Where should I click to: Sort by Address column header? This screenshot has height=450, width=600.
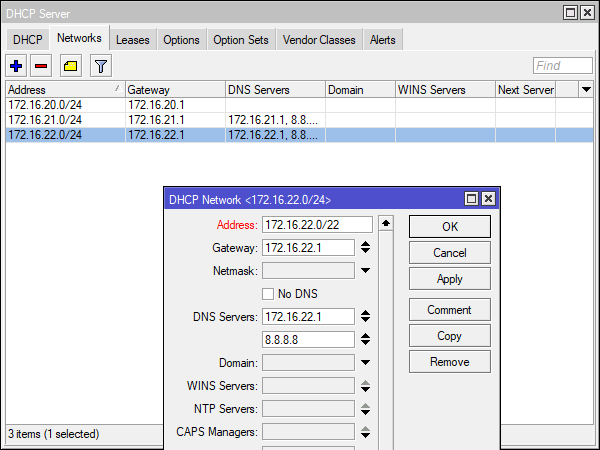[x=65, y=90]
